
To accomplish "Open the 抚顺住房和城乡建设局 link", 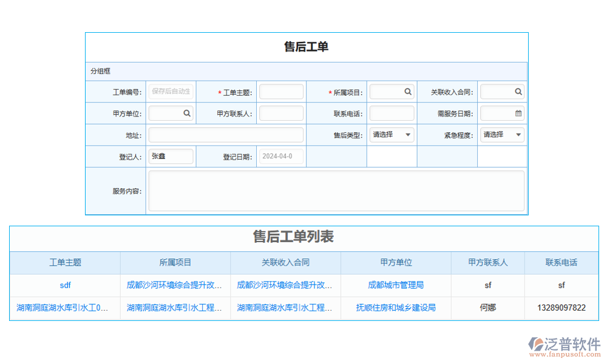I will pyautogui.click(x=395, y=308).
